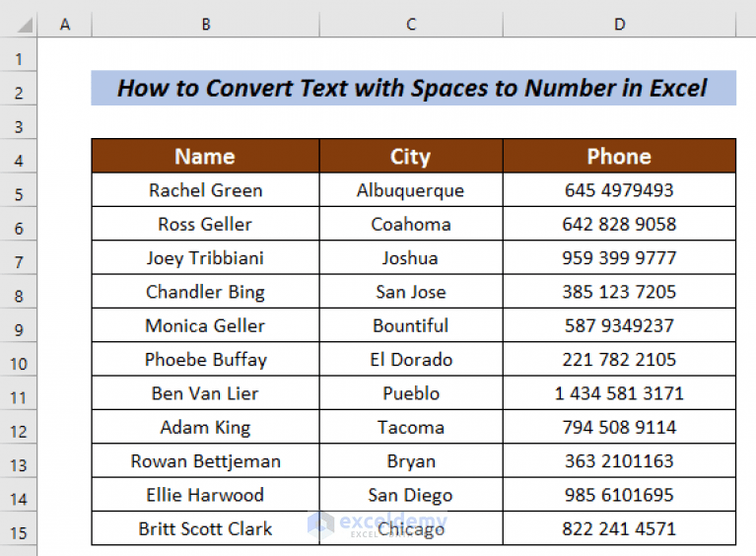Select phone number 587 9349237
756x556 pixels.
[620, 325]
